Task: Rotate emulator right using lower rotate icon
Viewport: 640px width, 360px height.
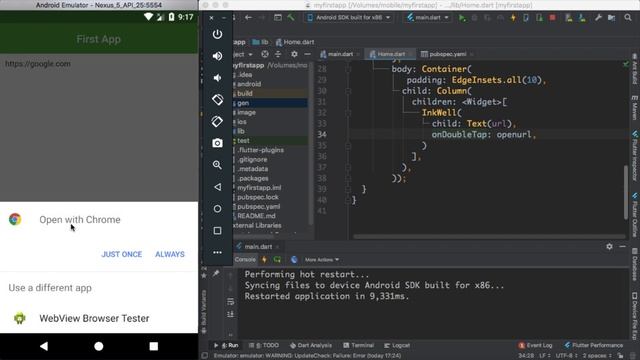Action: [x=217, y=121]
